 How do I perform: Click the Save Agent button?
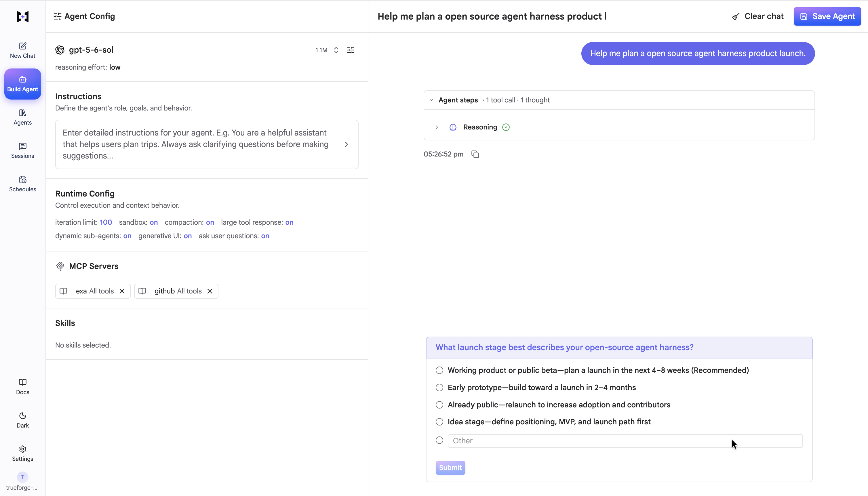(827, 16)
